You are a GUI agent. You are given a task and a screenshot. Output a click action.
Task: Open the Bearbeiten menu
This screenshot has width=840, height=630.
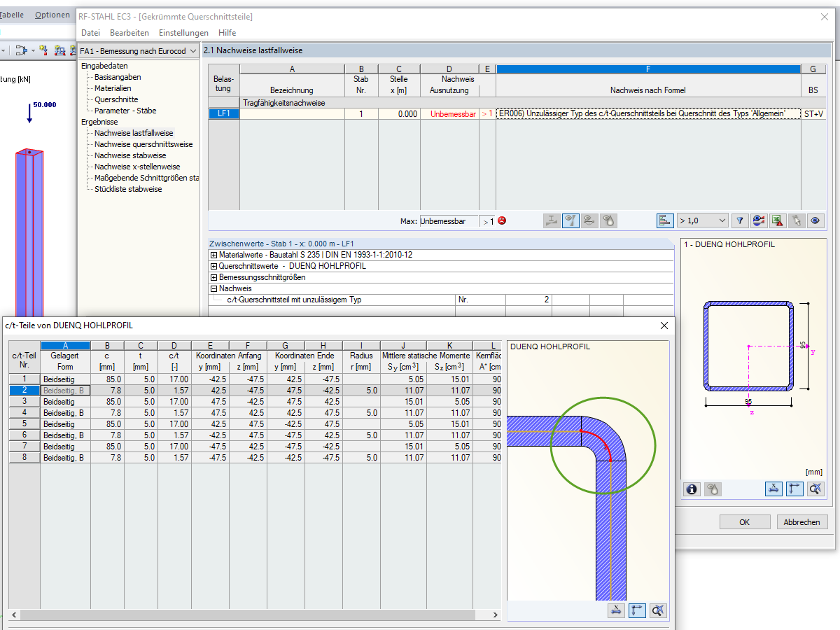129,33
